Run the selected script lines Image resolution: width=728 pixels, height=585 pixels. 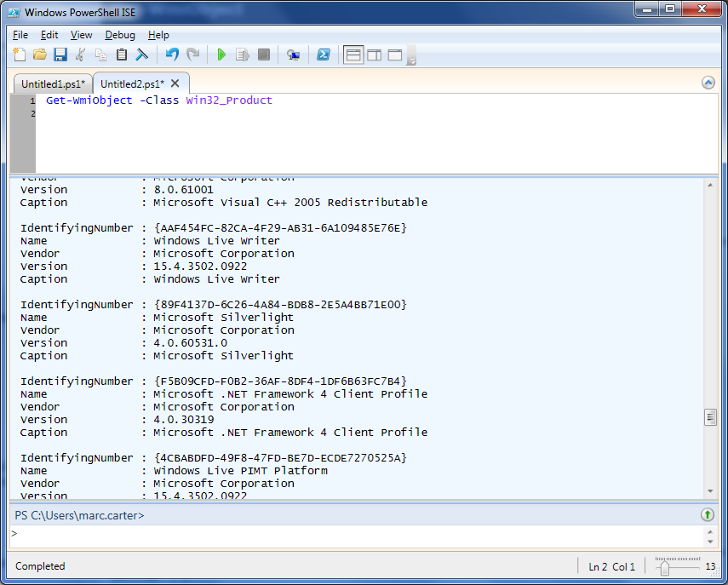click(x=243, y=54)
